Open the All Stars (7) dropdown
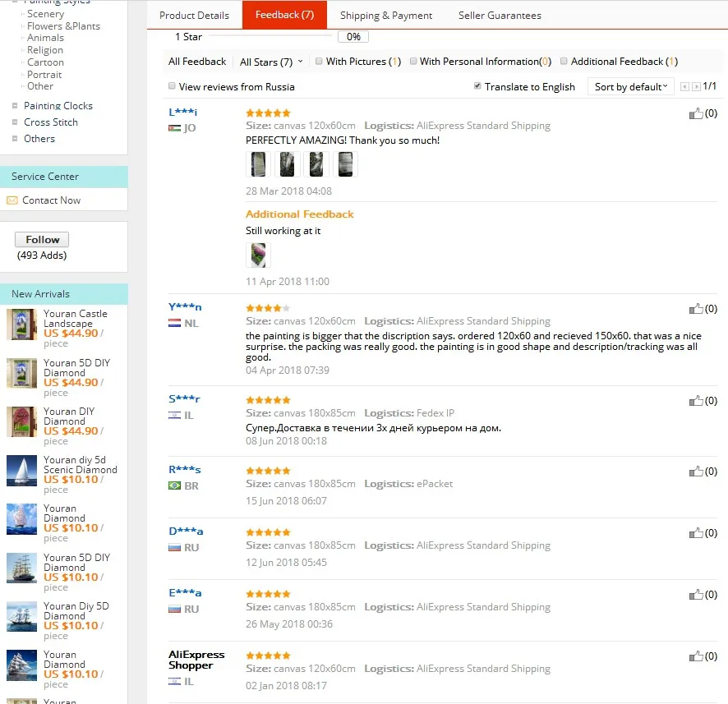728x704 pixels. [x=271, y=62]
